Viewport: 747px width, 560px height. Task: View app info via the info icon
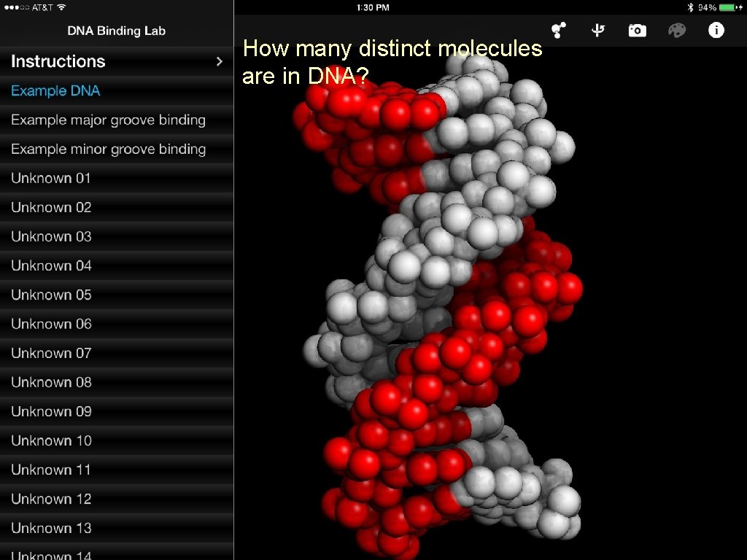click(716, 30)
